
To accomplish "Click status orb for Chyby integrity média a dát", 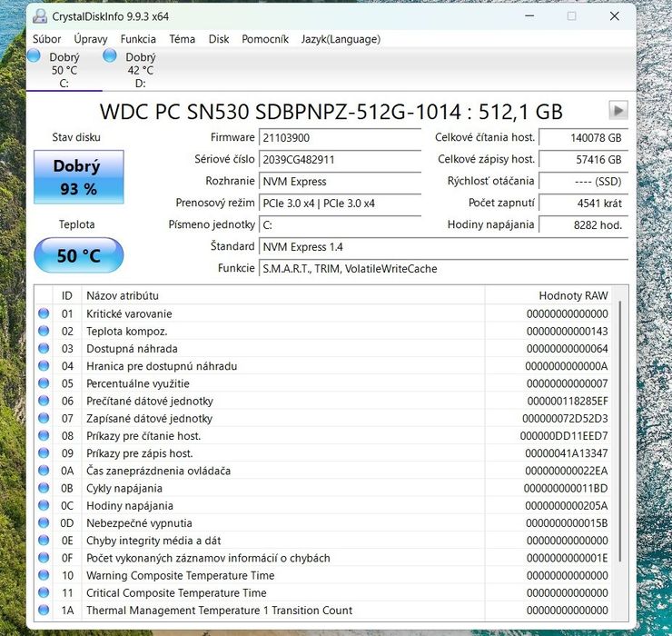I will [x=44, y=540].
